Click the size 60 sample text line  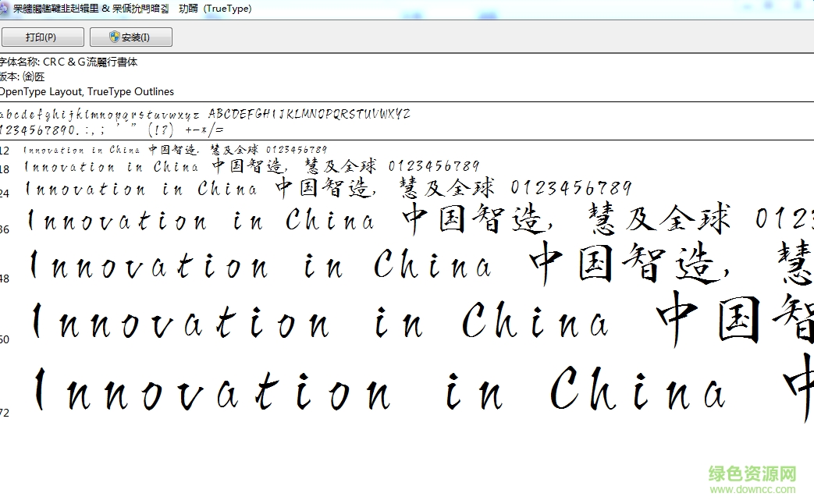coord(422,320)
